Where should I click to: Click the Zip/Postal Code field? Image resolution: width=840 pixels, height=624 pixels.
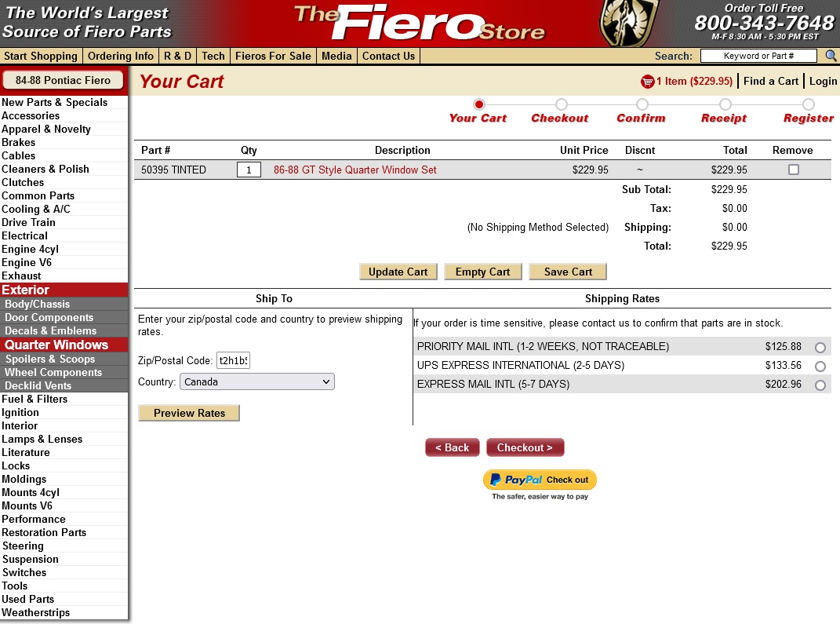233,361
